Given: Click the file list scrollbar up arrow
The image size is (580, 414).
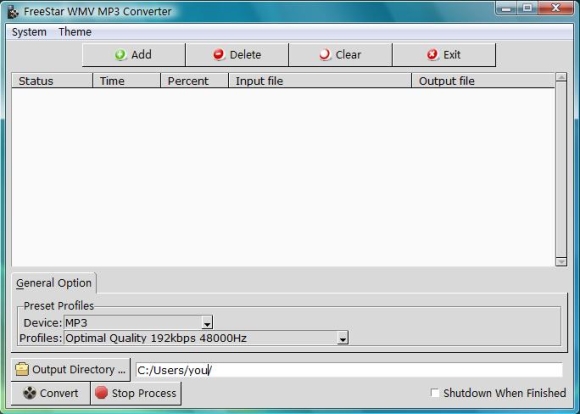Looking at the screenshot, I should [x=561, y=77].
